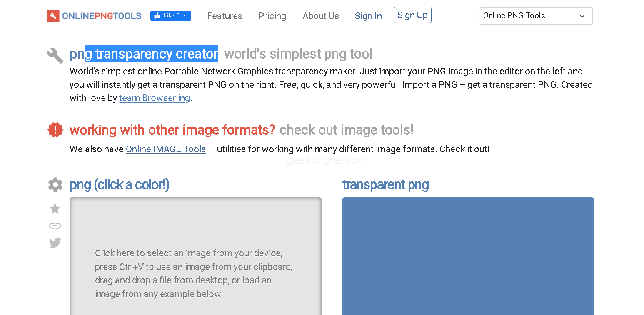644x315 pixels.
Task: Open the About Us page
Action: 320,16
